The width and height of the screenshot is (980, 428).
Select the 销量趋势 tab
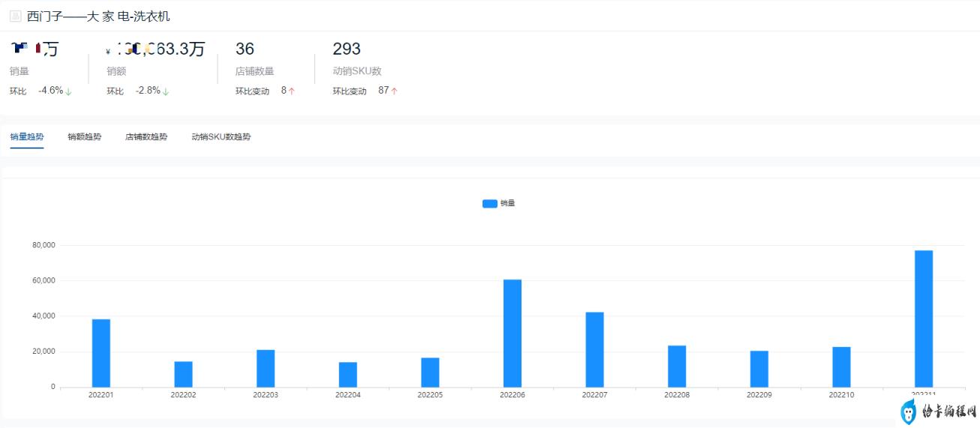coord(27,136)
